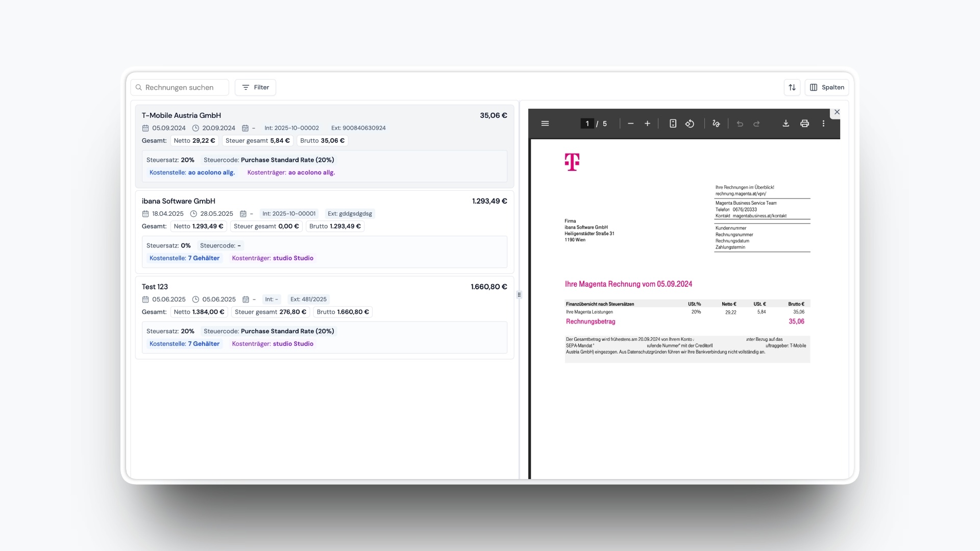
Task: Rotate the PDF page counterclockwise
Action: [x=690, y=123]
